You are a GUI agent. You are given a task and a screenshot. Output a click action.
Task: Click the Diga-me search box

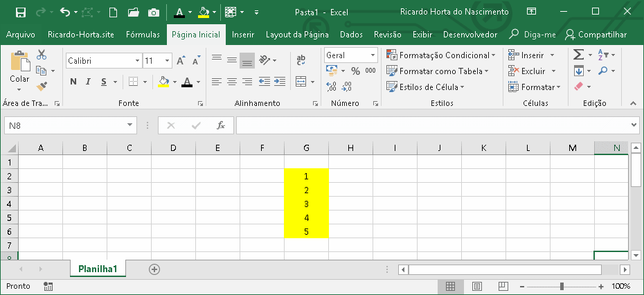(x=533, y=35)
